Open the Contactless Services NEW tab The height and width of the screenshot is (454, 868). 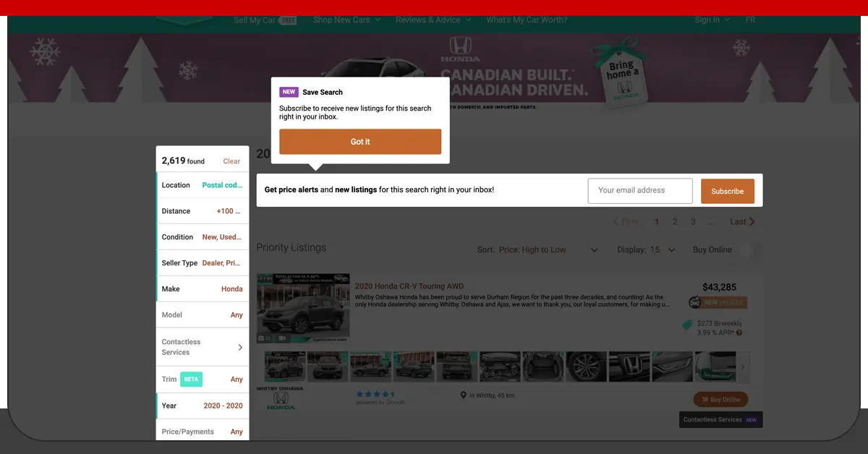[720, 420]
